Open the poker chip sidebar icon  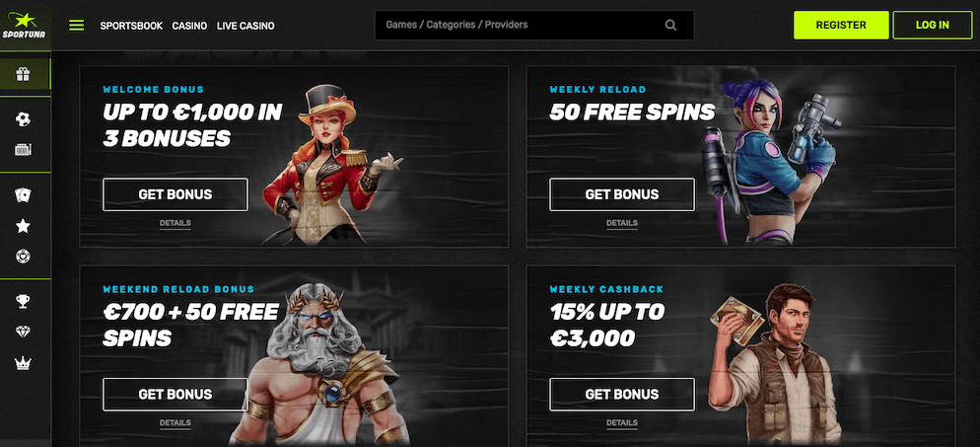coord(23,257)
